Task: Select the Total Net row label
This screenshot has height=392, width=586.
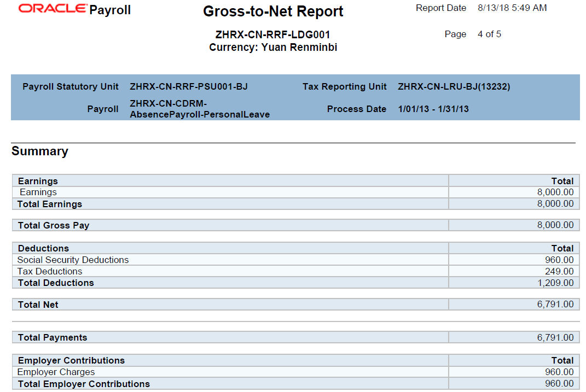Action: tap(38, 305)
